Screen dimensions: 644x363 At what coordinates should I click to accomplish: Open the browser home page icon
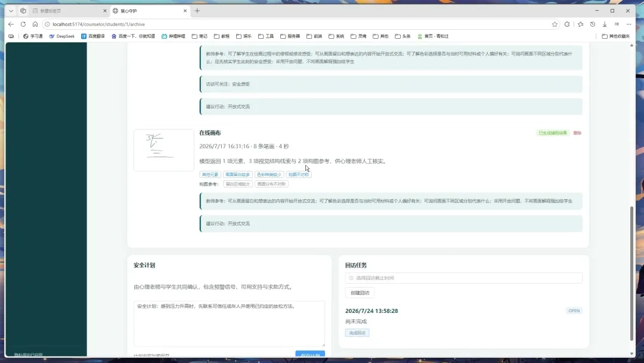point(35,24)
